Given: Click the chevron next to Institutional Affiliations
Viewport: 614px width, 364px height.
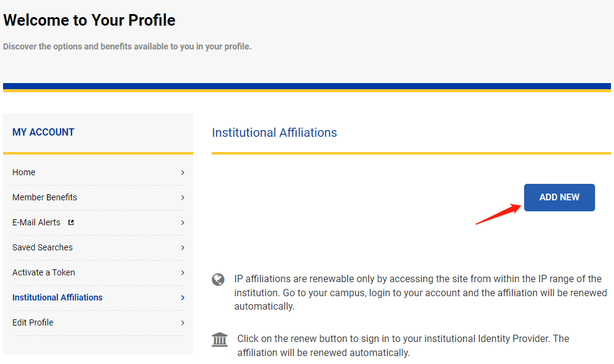Looking at the screenshot, I should click(x=182, y=298).
